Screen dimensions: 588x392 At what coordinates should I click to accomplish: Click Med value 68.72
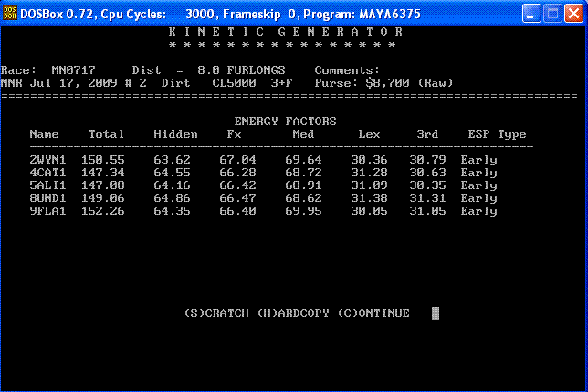(x=303, y=173)
